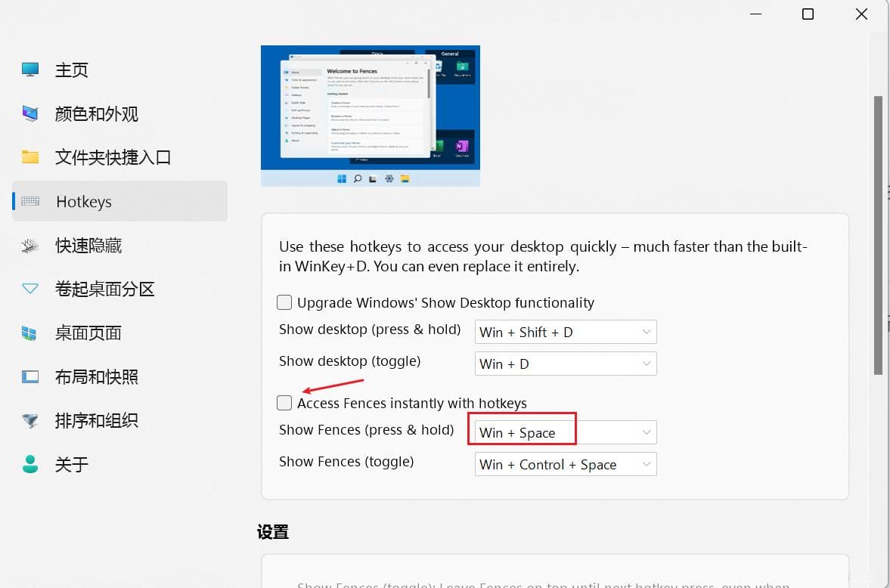
Task: Open the 文件夹快捷入口 settings page
Action: tap(119, 157)
